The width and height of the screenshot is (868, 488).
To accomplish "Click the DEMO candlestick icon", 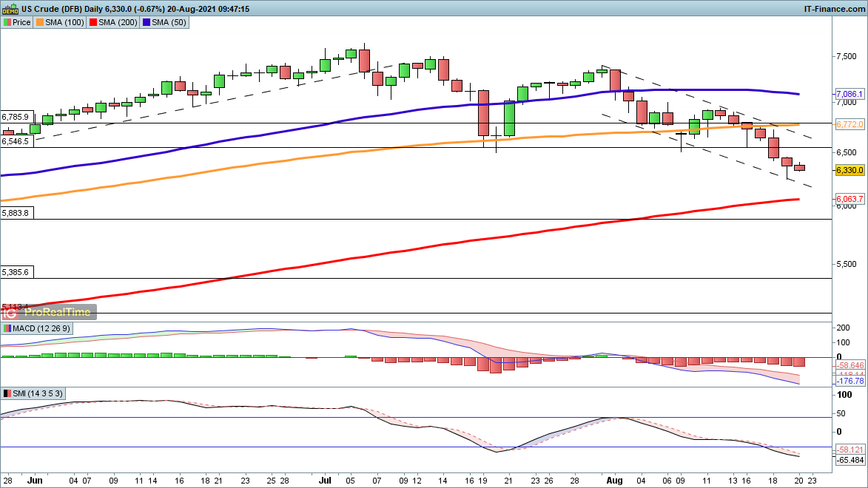I will point(10,9).
